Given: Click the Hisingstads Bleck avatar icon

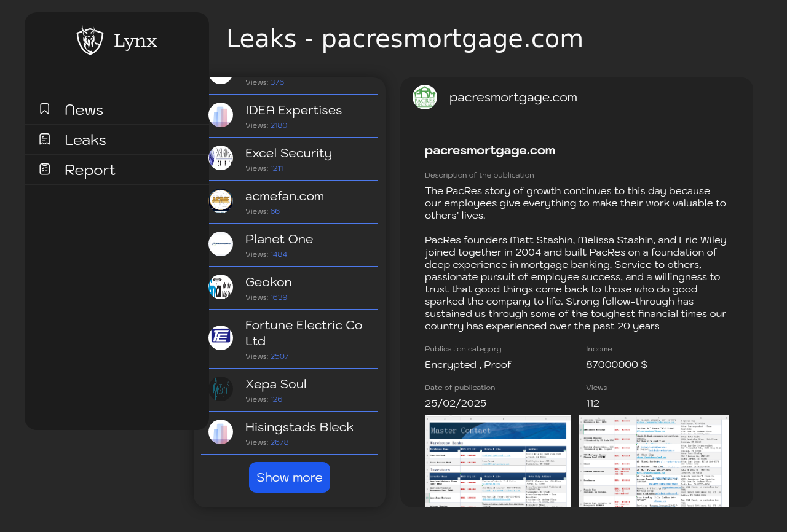Looking at the screenshot, I should (221, 432).
